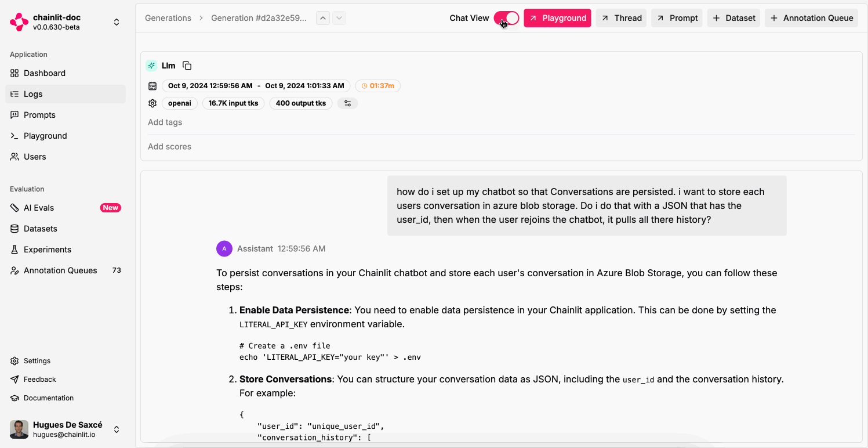
Task: Select the Playground sidebar icon
Action: (x=14, y=135)
